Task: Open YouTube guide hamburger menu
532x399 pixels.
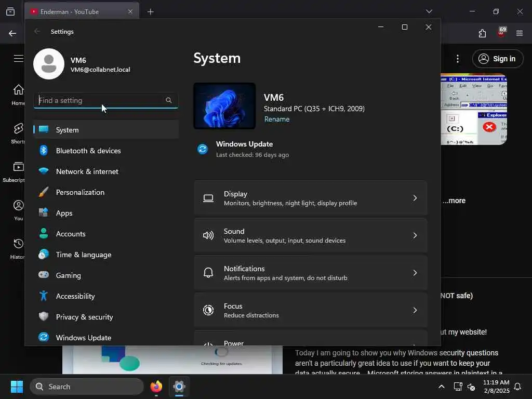Action: point(19,58)
